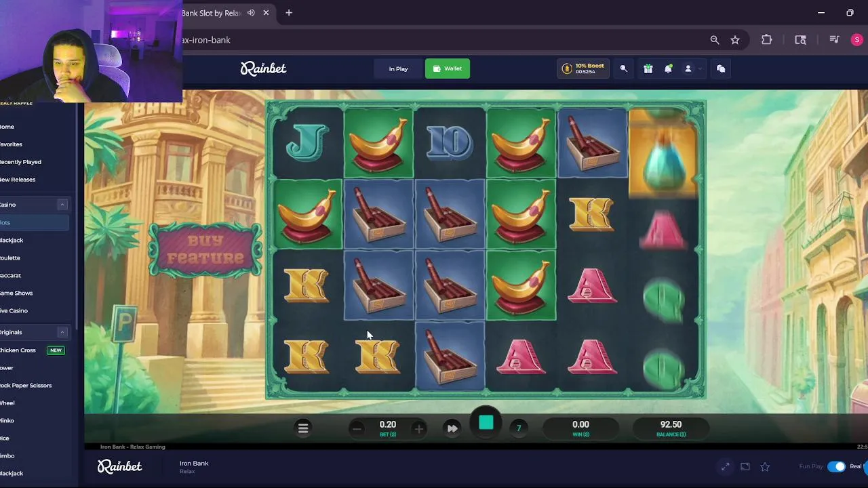The image size is (868, 488).
Task: Stop the spin with the teal square button
Action: 486,423
